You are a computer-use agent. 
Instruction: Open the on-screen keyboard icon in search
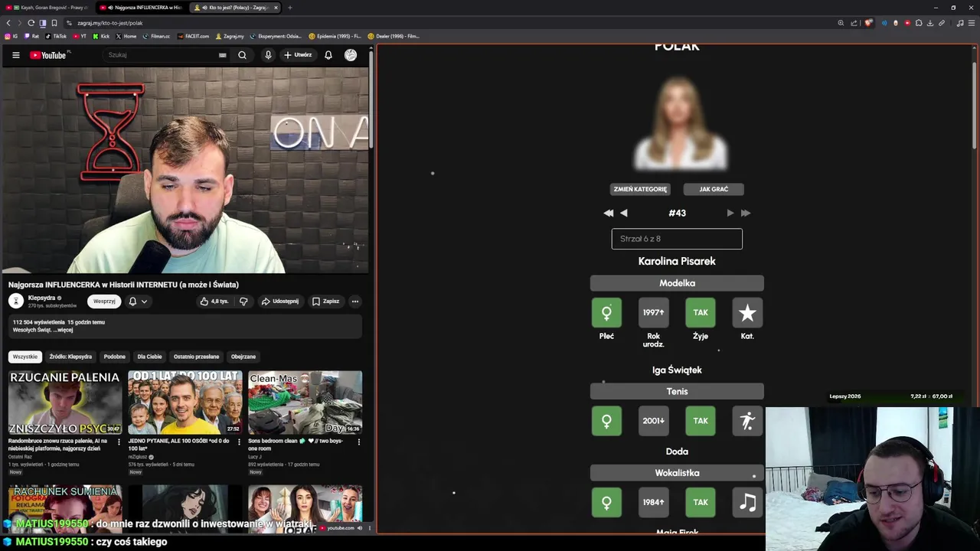coord(223,55)
